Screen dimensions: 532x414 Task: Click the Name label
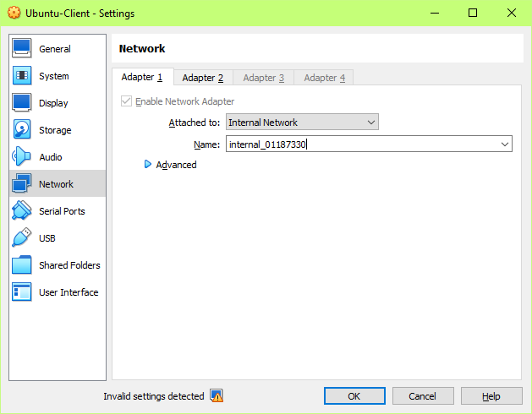pos(207,144)
